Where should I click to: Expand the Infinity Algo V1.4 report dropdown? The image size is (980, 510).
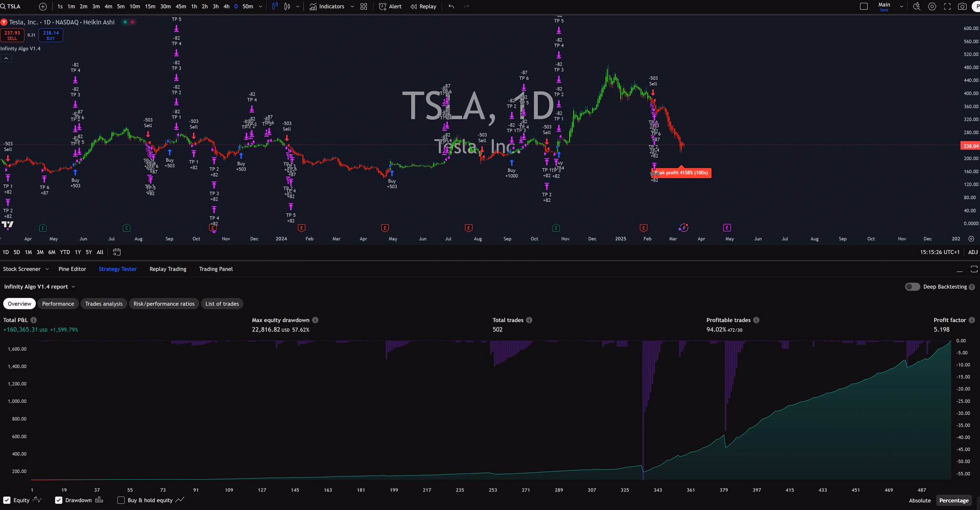point(73,286)
